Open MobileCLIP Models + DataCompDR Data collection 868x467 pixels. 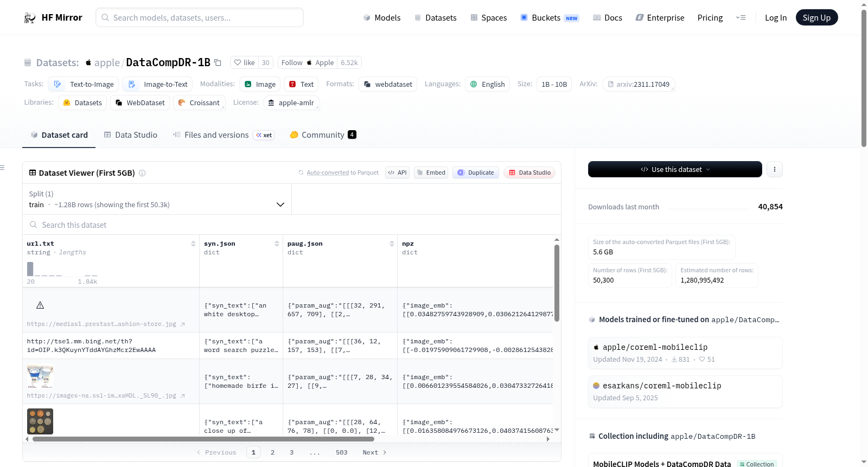point(662,464)
